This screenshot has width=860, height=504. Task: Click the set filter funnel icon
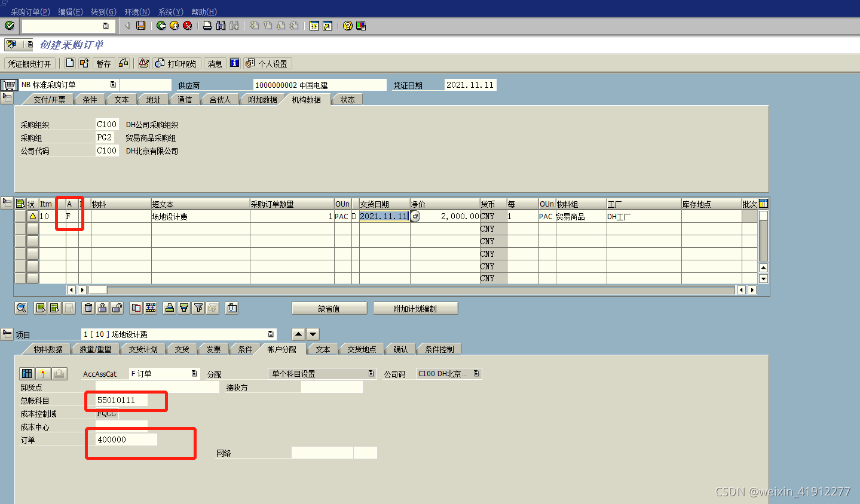pyautogui.click(x=198, y=308)
